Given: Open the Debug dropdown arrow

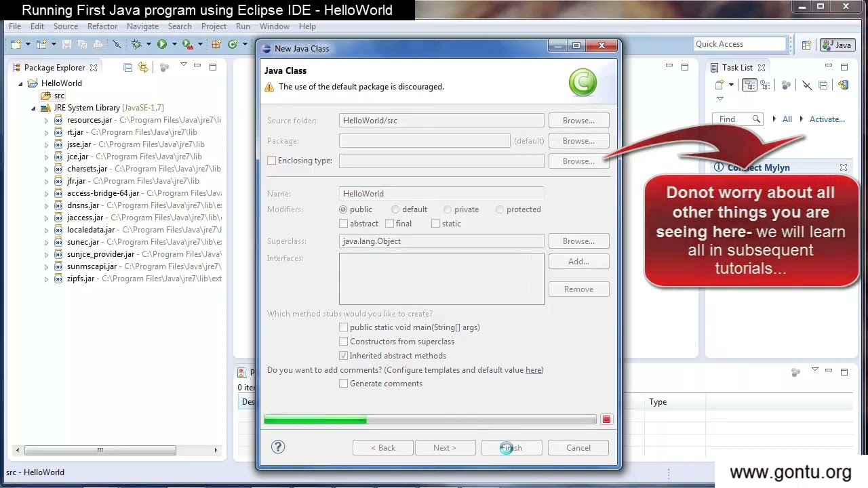Looking at the screenshot, I should click(149, 44).
